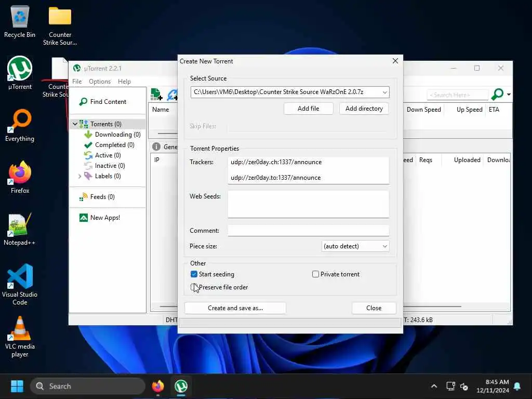Open the Options menu in µTorrent

pyautogui.click(x=100, y=82)
